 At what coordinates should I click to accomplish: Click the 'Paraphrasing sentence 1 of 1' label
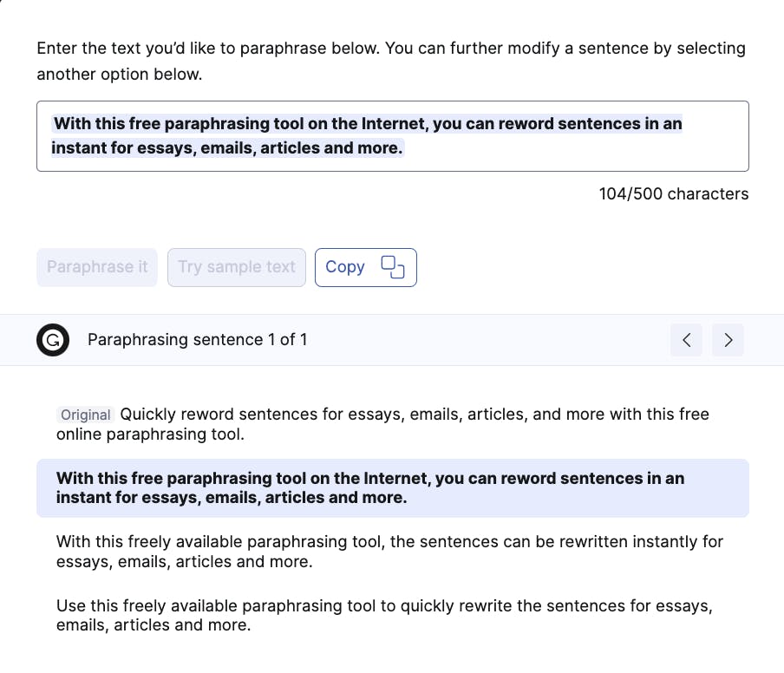point(198,340)
